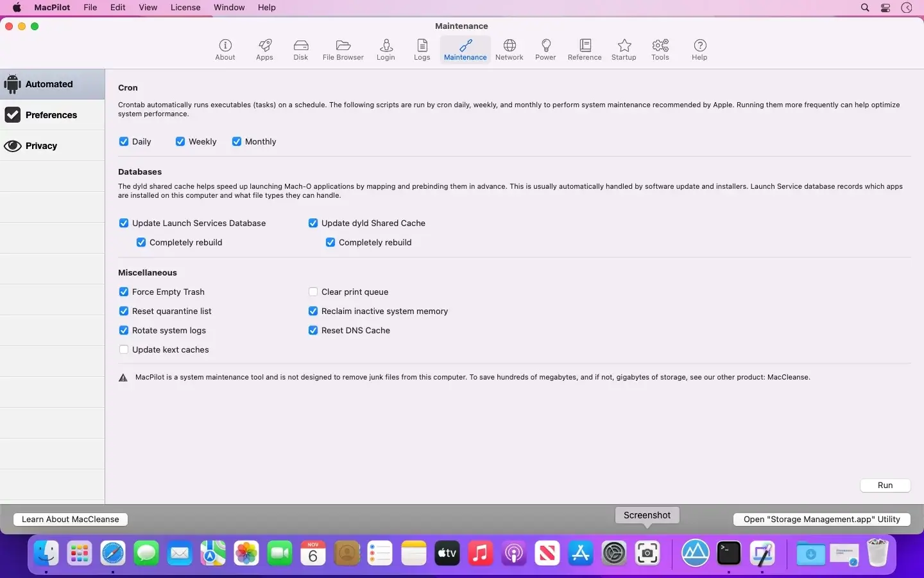Open the MacPilot application menu

click(53, 8)
